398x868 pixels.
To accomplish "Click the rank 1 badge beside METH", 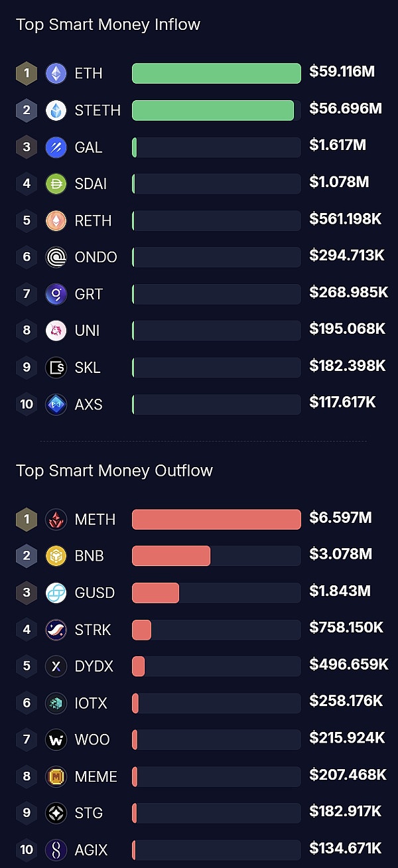I will 27,520.
